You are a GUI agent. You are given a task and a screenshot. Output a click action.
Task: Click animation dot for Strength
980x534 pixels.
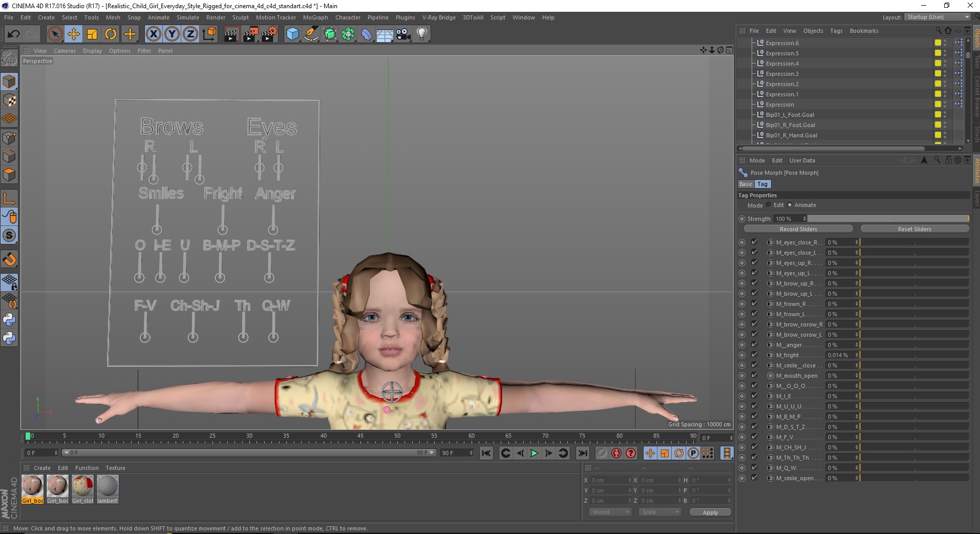[x=742, y=219]
